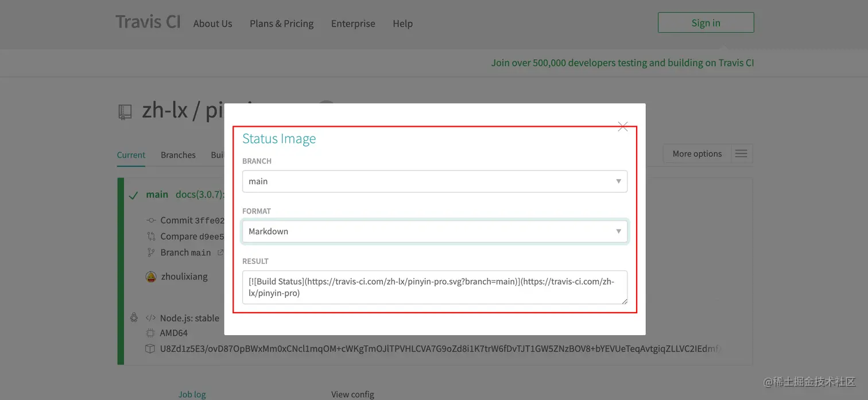The width and height of the screenshot is (868, 400).
Task: Click the main branch name in build row
Action: click(x=157, y=195)
